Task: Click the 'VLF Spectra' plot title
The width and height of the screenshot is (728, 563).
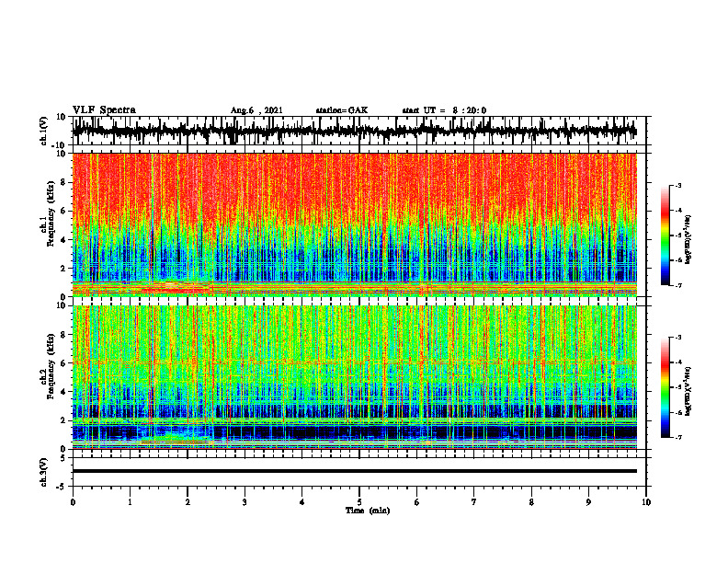Action: pos(104,110)
